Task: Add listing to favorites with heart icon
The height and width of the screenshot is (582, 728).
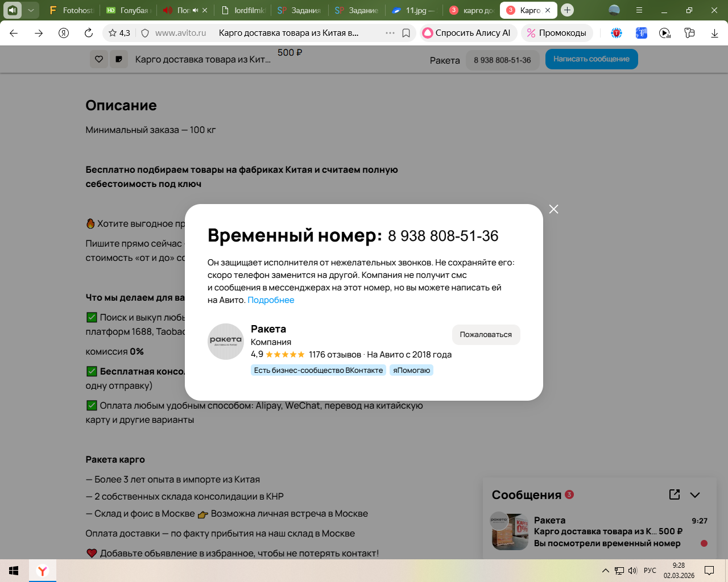Action: pyautogui.click(x=99, y=59)
